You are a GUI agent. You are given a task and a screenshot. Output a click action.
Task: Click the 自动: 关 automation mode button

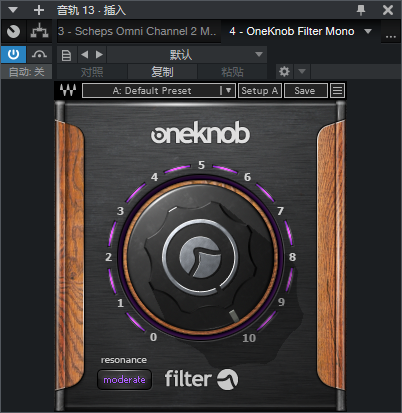click(x=26, y=72)
